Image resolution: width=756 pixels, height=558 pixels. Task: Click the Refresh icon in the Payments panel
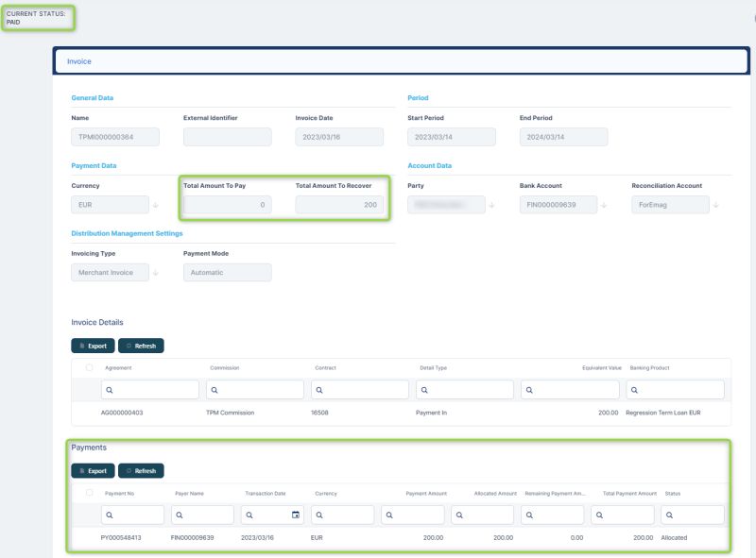point(128,469)
